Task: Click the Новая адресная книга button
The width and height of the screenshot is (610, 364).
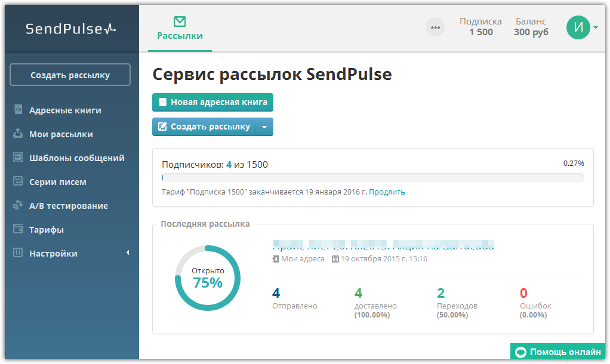Action: [x=213, y=102]
